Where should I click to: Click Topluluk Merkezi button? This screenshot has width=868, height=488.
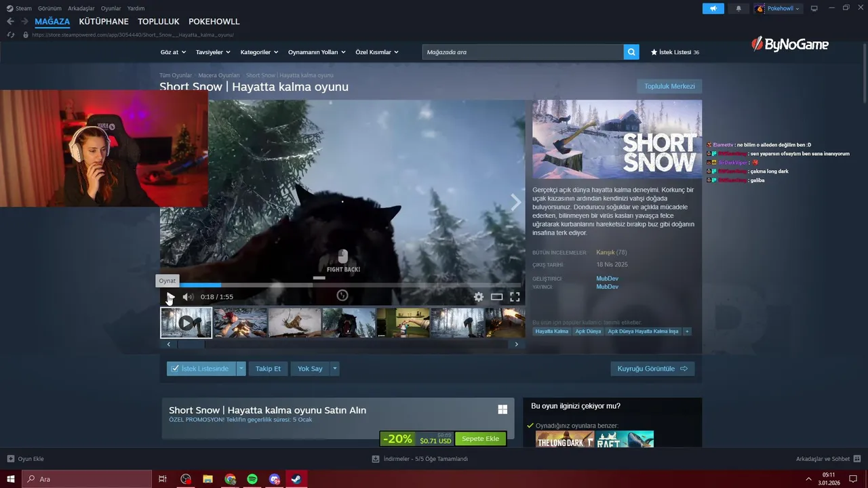tap(669, 86)
